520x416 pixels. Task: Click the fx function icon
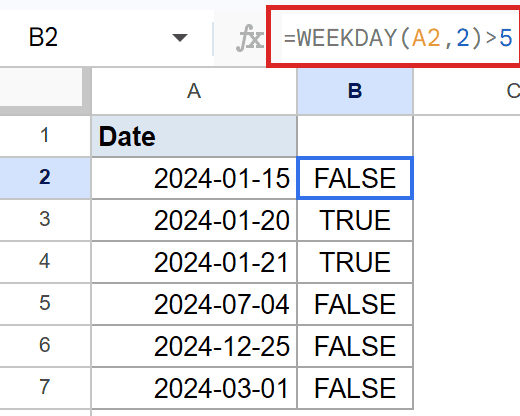pyautogui.click(x=250, y=38)
